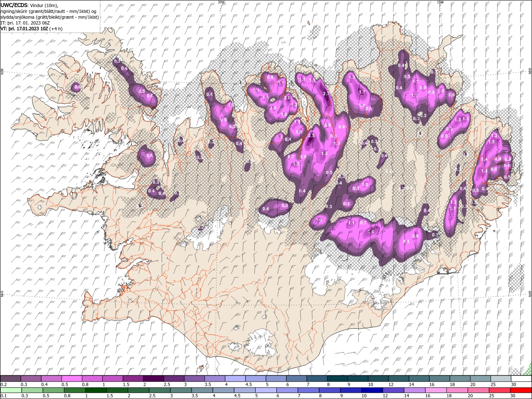Click the 2.7 snowfall value on the map
Screen dimensions: 532x399
pos(326,94)
